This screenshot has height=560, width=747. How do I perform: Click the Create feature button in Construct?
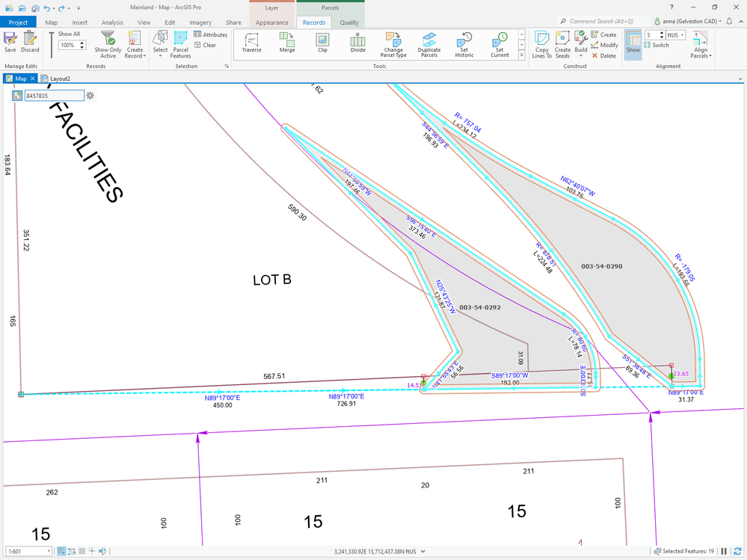click(x=603, y=34)
